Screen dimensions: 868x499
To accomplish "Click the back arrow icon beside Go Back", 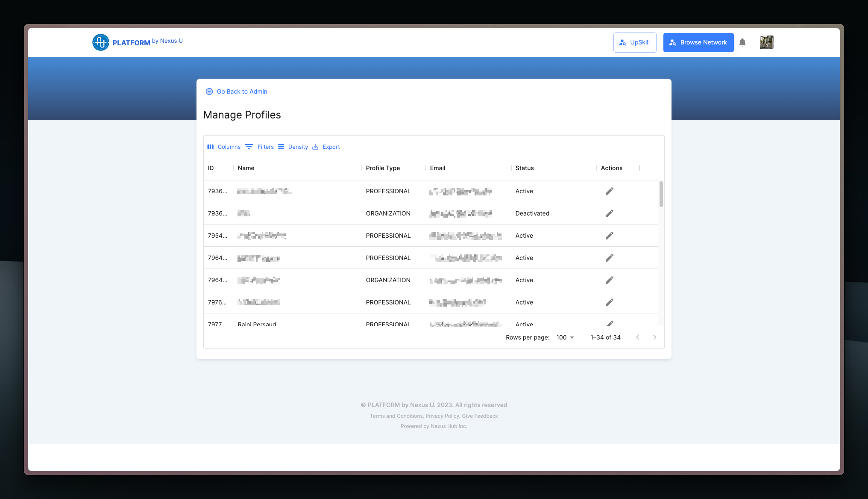I will click(x=209, y=92).
